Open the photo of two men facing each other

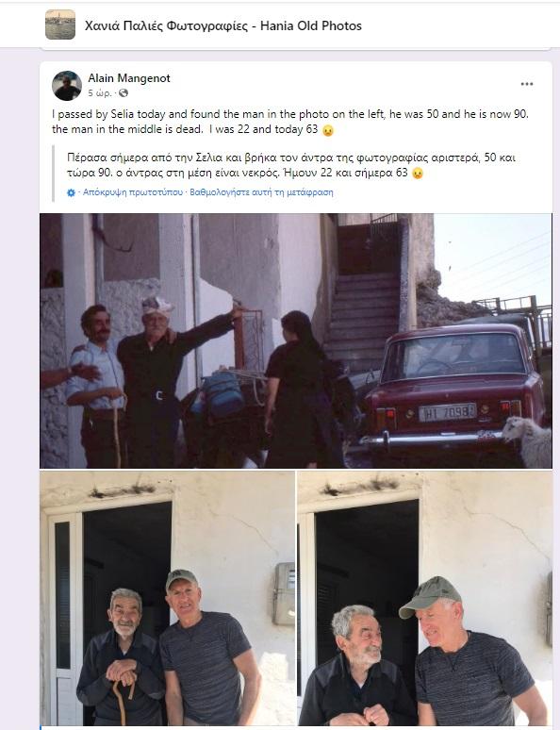click(x=424, y=598)
